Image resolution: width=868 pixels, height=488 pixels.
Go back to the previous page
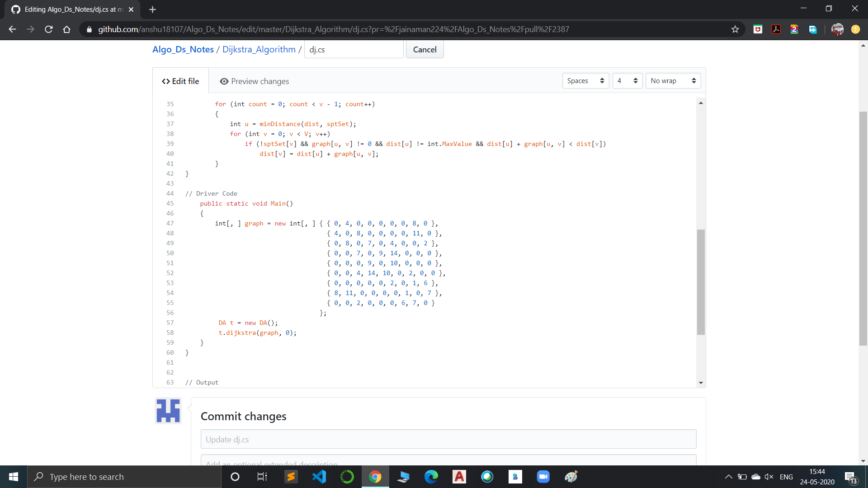(x=12, y=29)
